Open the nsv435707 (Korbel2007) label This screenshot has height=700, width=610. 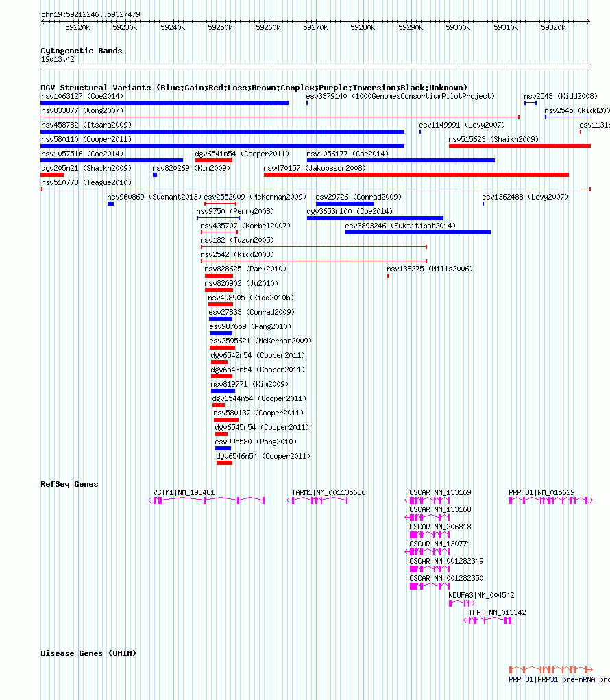245,226
